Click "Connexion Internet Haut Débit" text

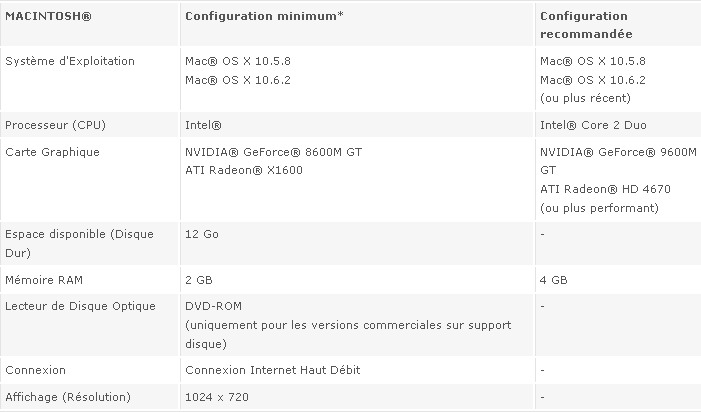point(273,370)
